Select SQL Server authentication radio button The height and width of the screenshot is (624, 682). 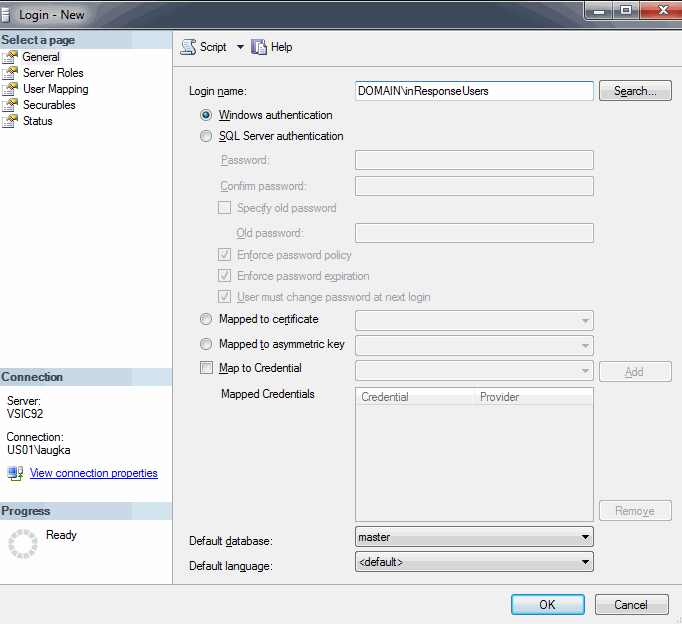tap(206, 136)
